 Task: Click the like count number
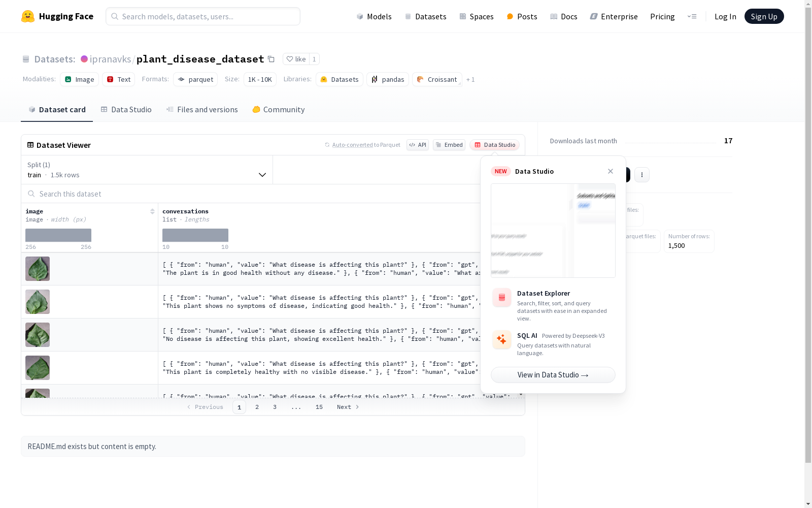click(314, 59)
